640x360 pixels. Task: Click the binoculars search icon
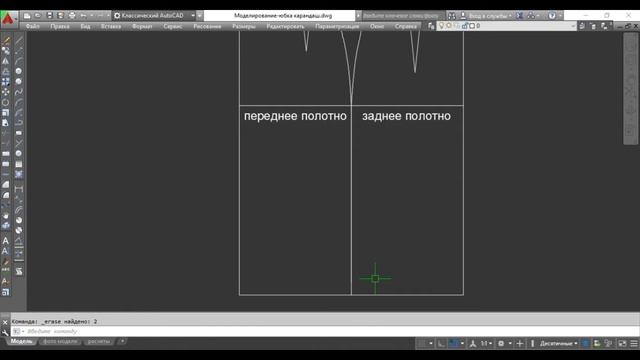452,16
